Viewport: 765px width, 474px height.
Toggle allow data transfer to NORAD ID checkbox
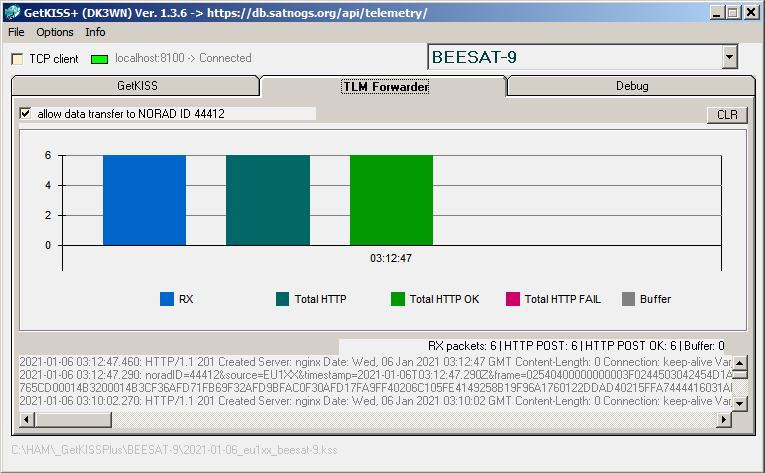pyautogui.click(x=25, y=114)
